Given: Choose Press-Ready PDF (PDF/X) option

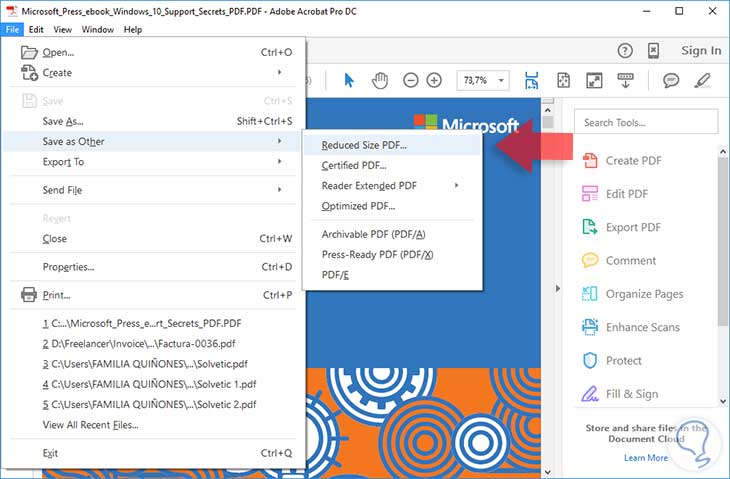Looking at the screenshot, I should click(x=392, y=255).
